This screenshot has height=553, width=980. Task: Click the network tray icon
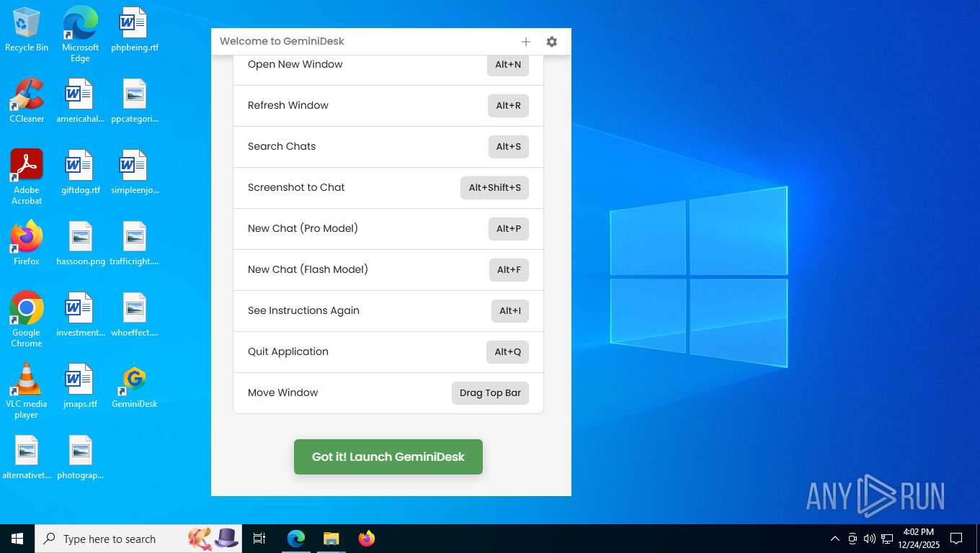pos(887,539)
